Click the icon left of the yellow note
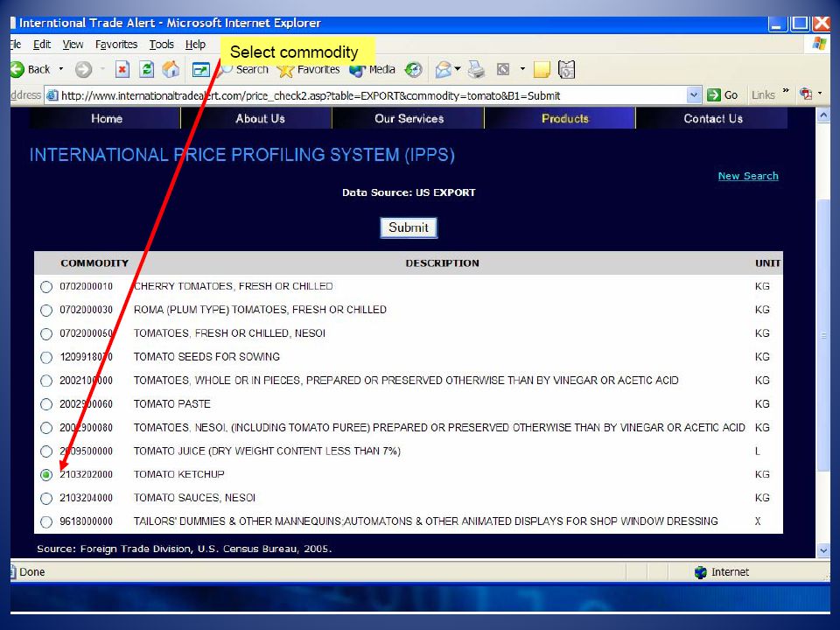The image size is (840, 630). click(503, 69)
